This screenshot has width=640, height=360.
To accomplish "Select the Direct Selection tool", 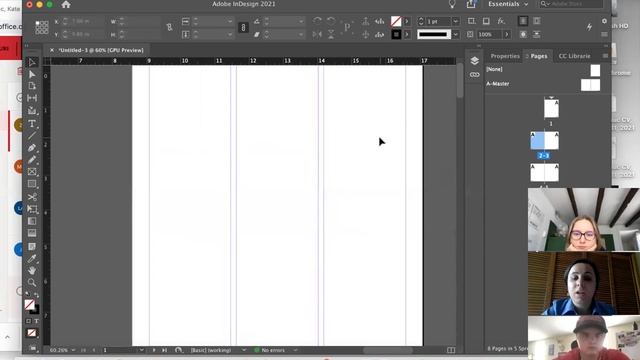I will pos(32,74).
